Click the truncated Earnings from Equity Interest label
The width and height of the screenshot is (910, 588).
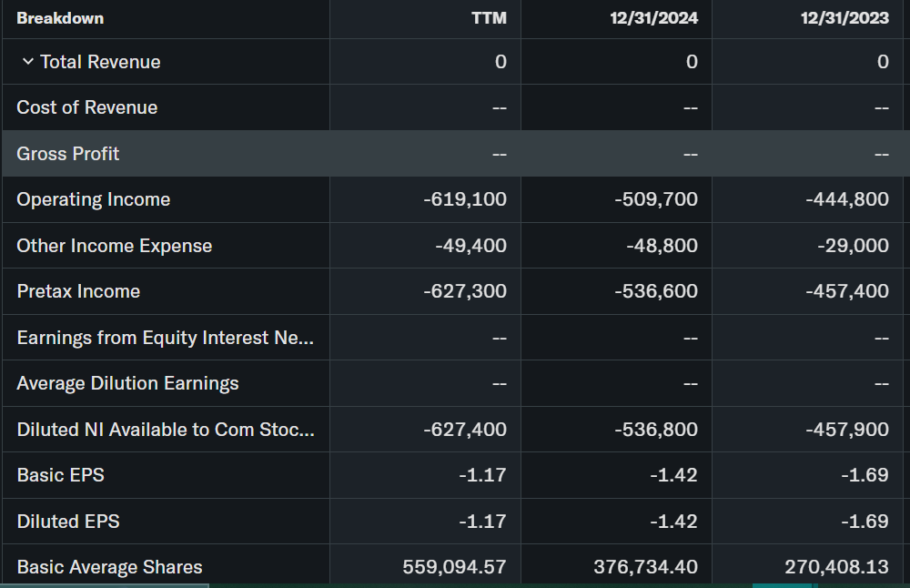(x=166, y=338)
